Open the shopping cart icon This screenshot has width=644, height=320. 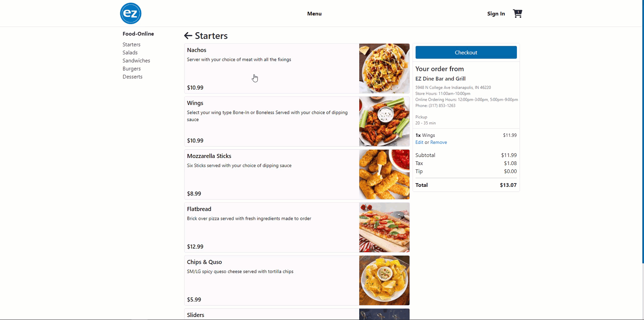click(517, 14)
